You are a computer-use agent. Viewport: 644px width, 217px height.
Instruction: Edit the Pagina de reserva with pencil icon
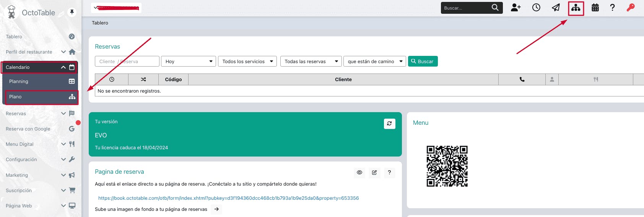click(x=374, y=173)
